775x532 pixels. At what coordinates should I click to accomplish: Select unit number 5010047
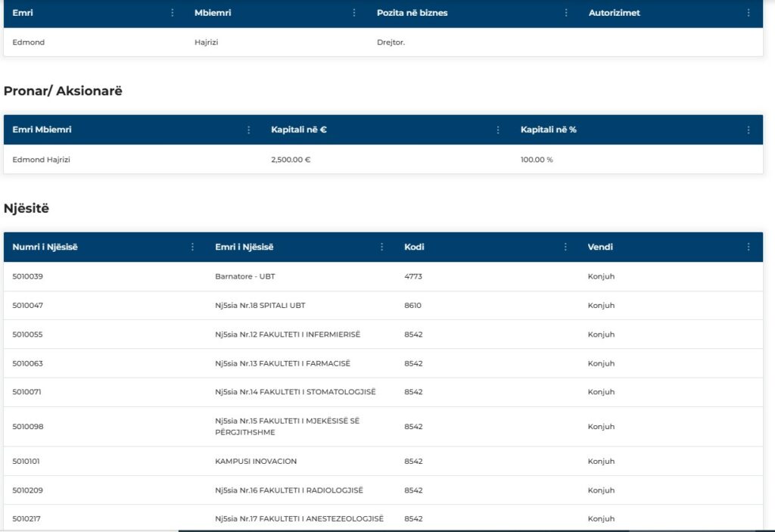tap(28, 306)
